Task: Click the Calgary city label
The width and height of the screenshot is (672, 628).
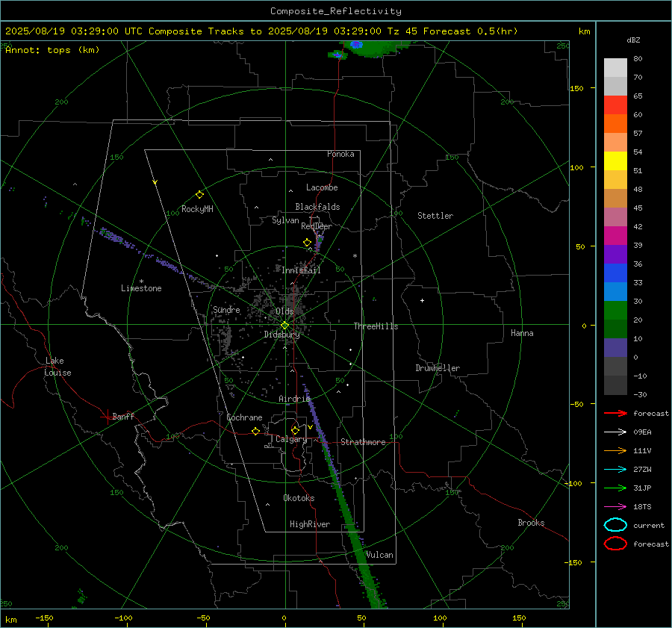Action: [x=291, y=439]
